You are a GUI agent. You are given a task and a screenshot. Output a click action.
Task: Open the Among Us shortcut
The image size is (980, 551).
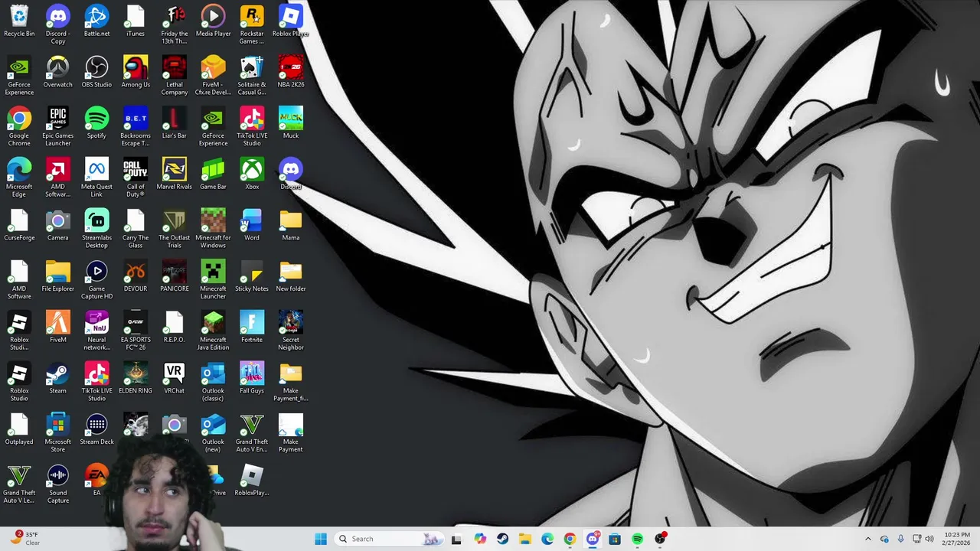136,73
